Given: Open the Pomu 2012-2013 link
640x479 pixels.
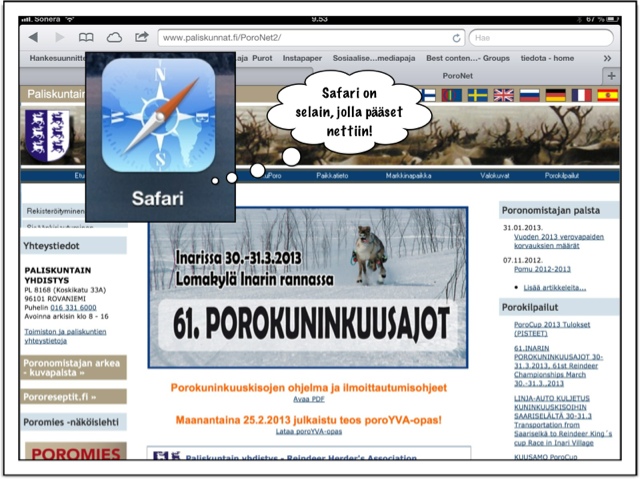Looking at the screenshot, I should coord(542,269).
